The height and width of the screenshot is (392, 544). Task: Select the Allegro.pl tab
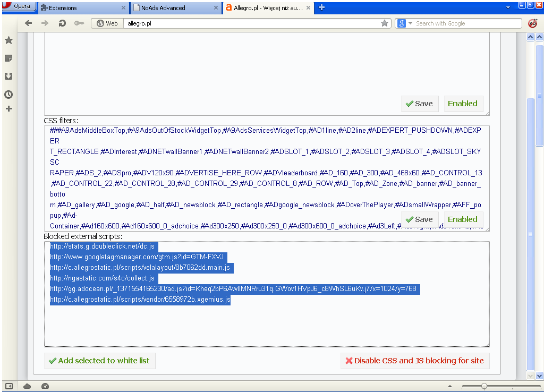coord(268,7)
